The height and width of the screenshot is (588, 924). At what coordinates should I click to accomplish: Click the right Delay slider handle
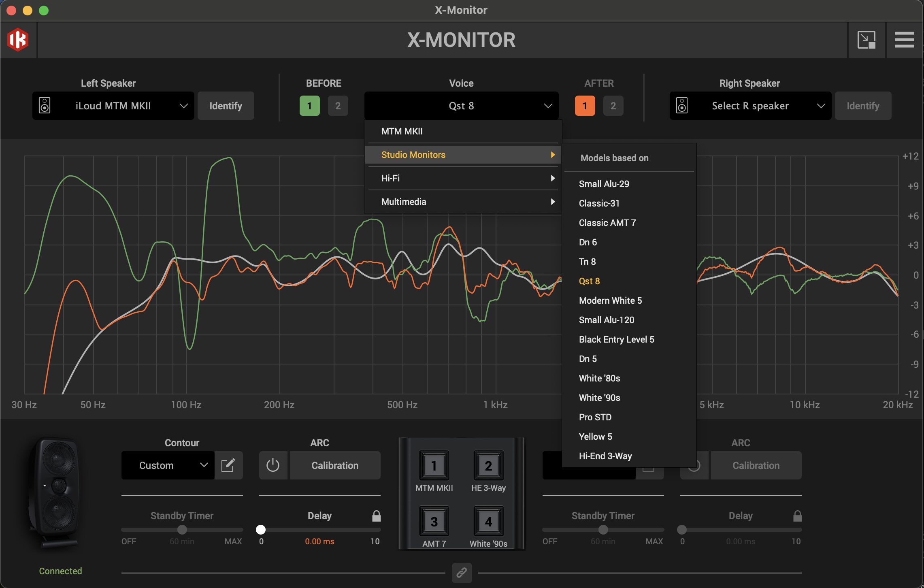click(682, 529)
